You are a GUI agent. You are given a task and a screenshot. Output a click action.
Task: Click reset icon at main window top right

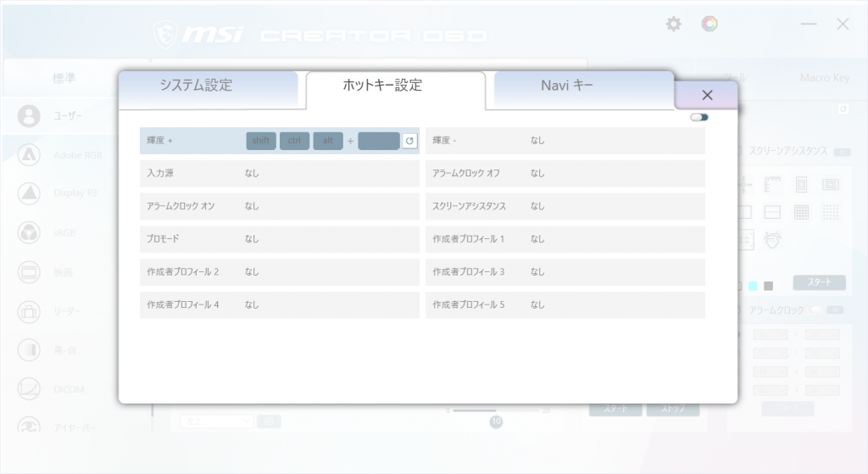(843, 109)
